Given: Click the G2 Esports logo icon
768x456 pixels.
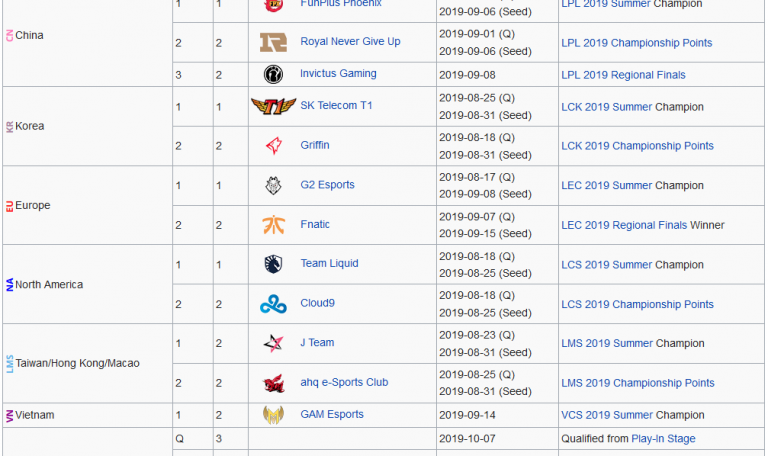Looking at the screenshot, I should 273,185.
